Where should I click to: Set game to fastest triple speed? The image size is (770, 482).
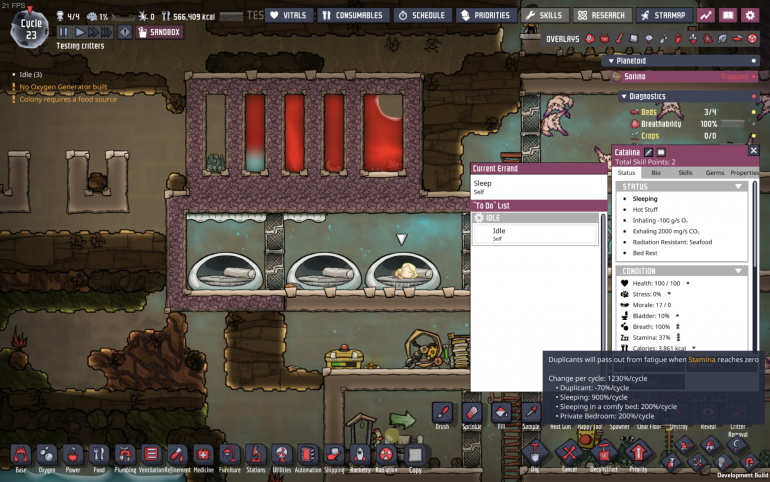coord(107,32)
